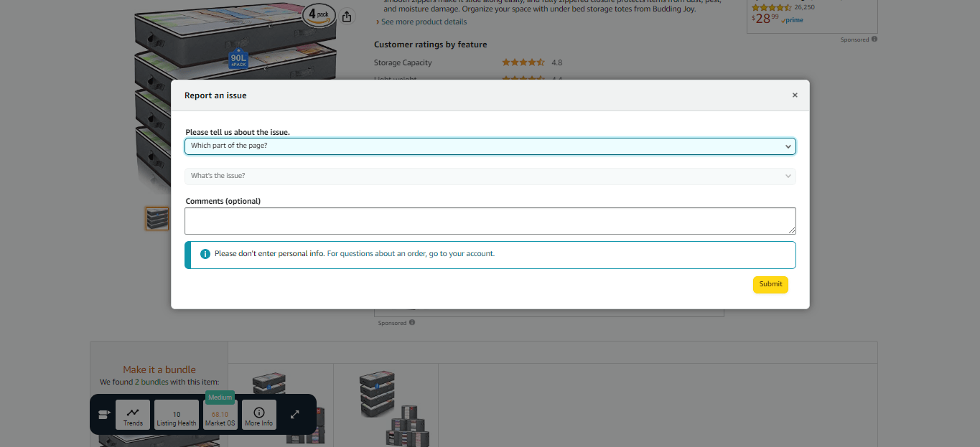Open the Listing Health score panel
Screen dimensions: 980x447
coord(177,415)
